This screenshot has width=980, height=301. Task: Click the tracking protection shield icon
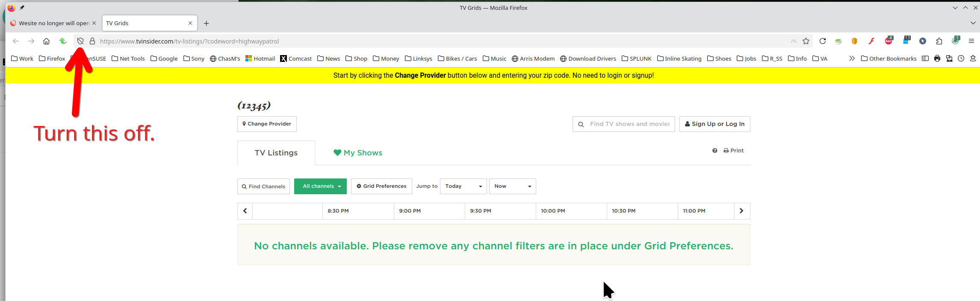pyautogui.click(x=80, y=41)
